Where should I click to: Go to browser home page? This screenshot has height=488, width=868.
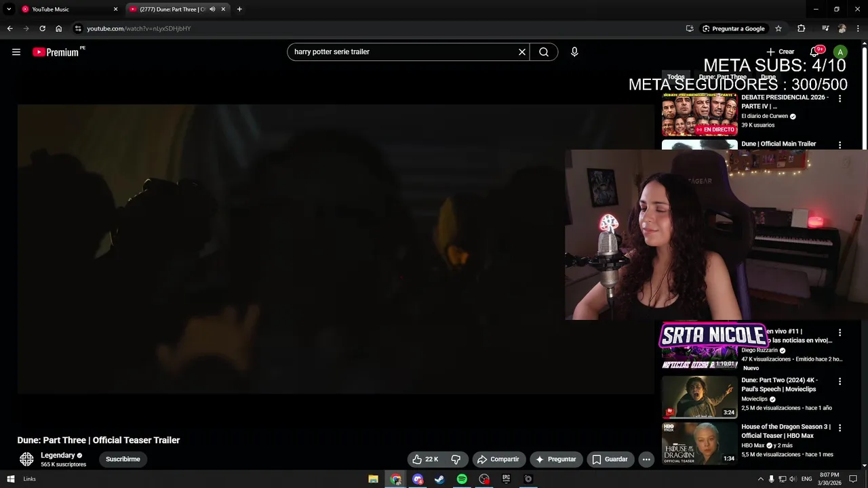59,28
